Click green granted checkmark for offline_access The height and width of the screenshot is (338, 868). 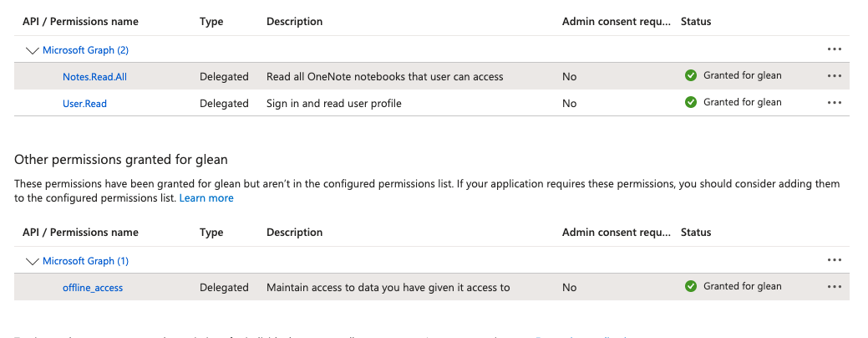click(x=691, y=286)
